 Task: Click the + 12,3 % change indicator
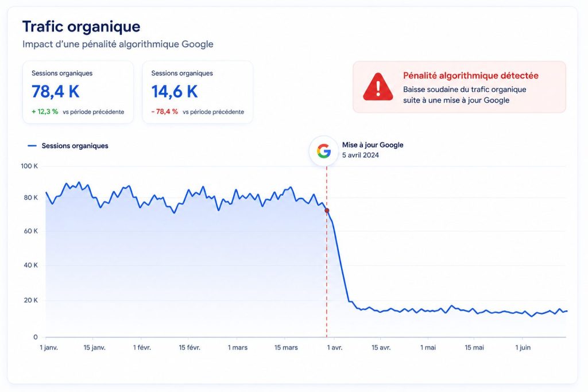click(x=45, y=112)
